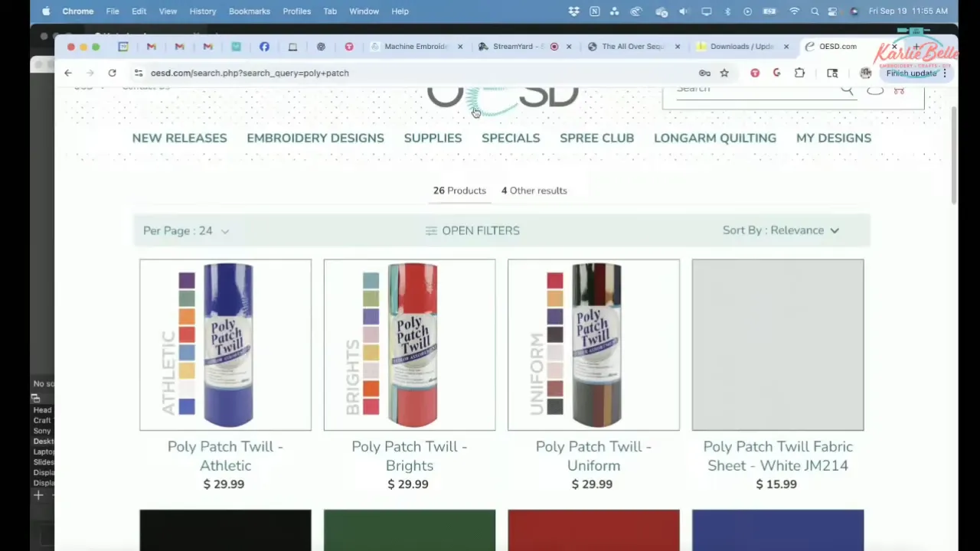Open the shopping cart icon
Screen dimensions: 980x551
(x=899, y=90)
